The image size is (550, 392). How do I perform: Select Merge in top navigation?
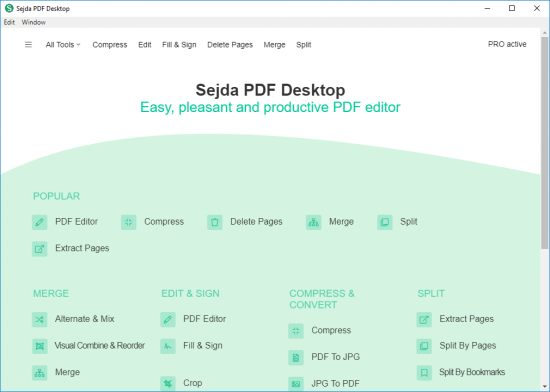pyautogui.click(x=274, y=45)
